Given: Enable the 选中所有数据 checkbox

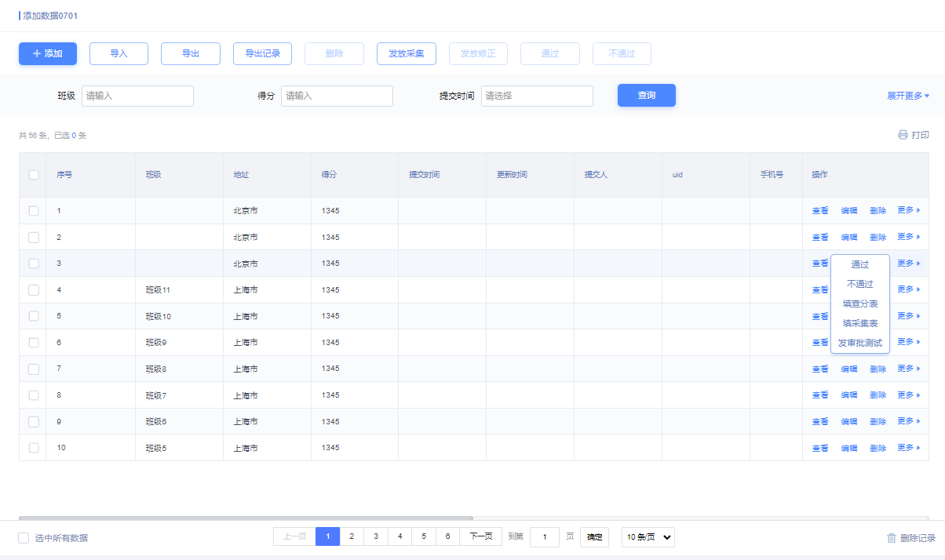Looking at the screenshot, I should tap(24, 538).
